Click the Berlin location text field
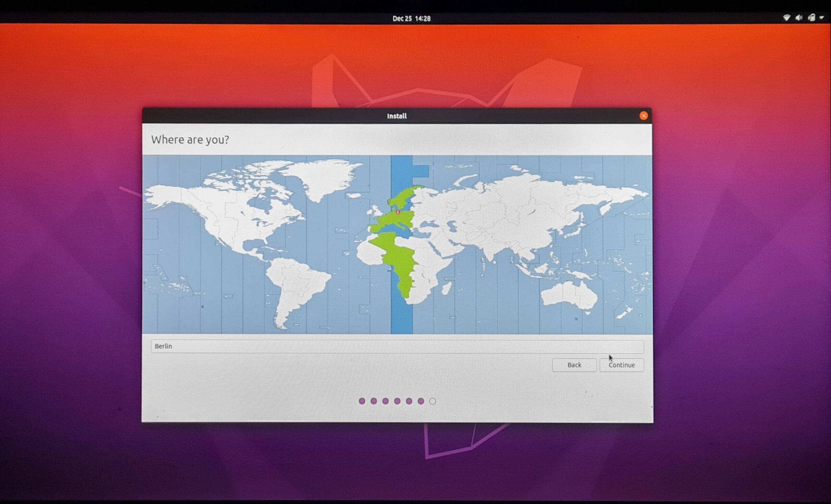Image resolution: width=831 pixels, height=504 pixels. 397,346
